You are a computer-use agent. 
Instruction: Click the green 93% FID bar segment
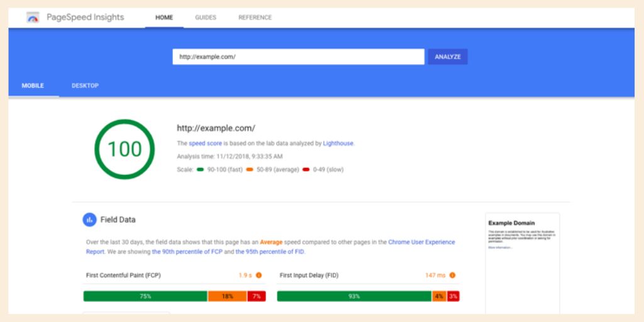pyautogui.click(x=355, y=296)
